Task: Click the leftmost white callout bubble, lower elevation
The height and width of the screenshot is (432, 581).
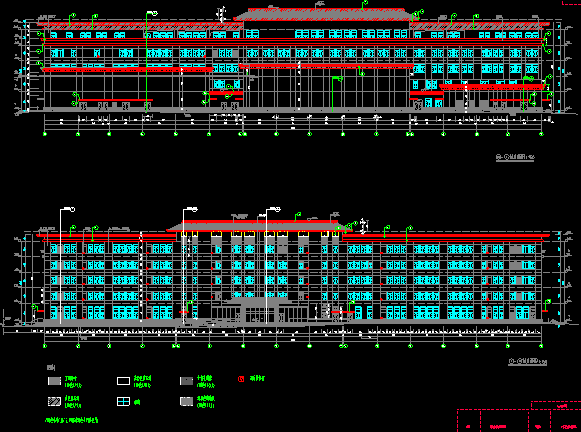Action: [x=72, y=210]
